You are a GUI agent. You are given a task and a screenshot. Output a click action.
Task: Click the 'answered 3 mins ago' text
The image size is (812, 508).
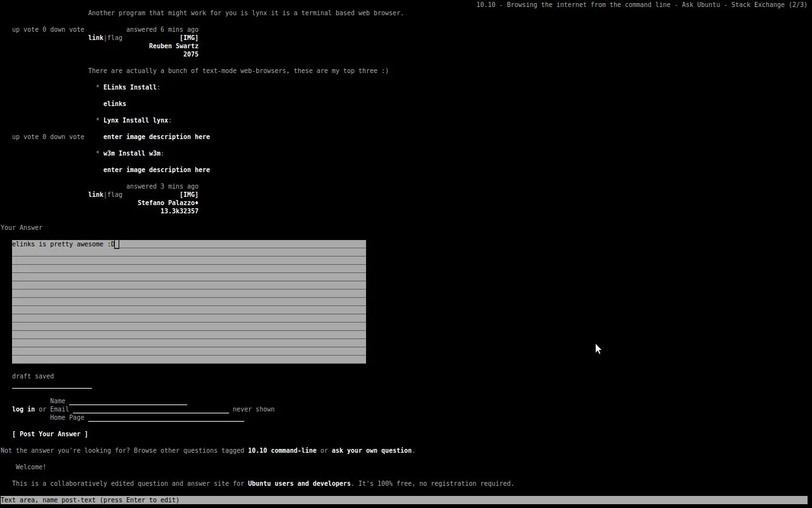[x=162, y=186]
